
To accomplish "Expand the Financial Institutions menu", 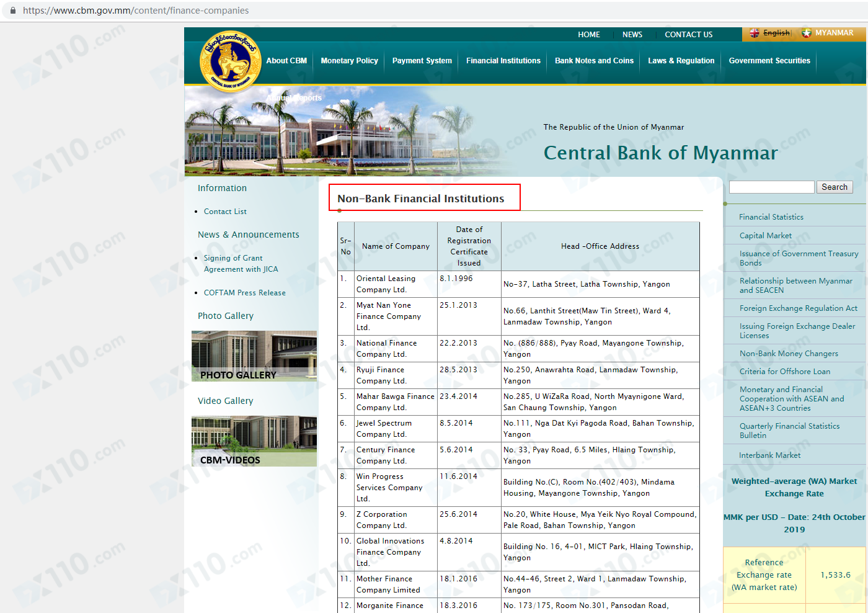I will point(503,61).
